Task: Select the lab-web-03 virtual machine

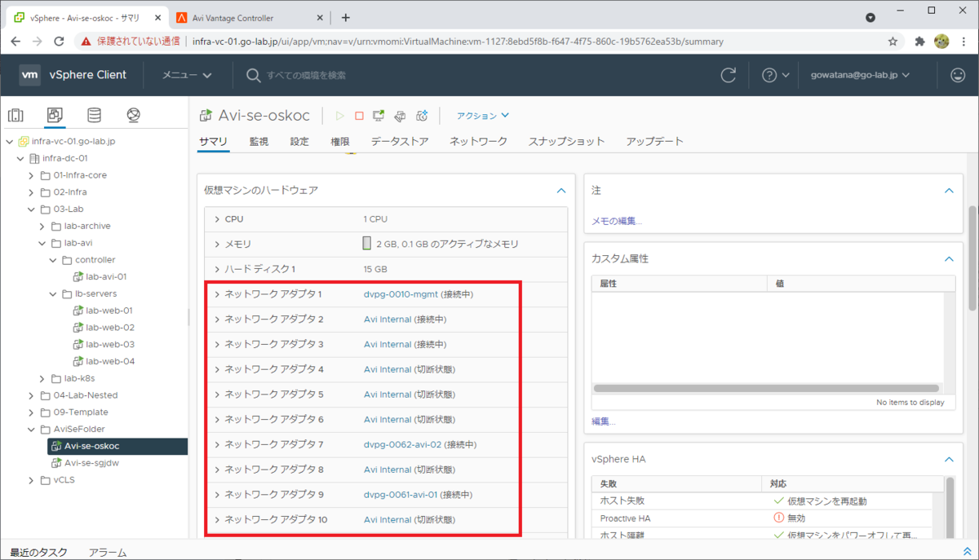Action: click(x=110, y=344)
